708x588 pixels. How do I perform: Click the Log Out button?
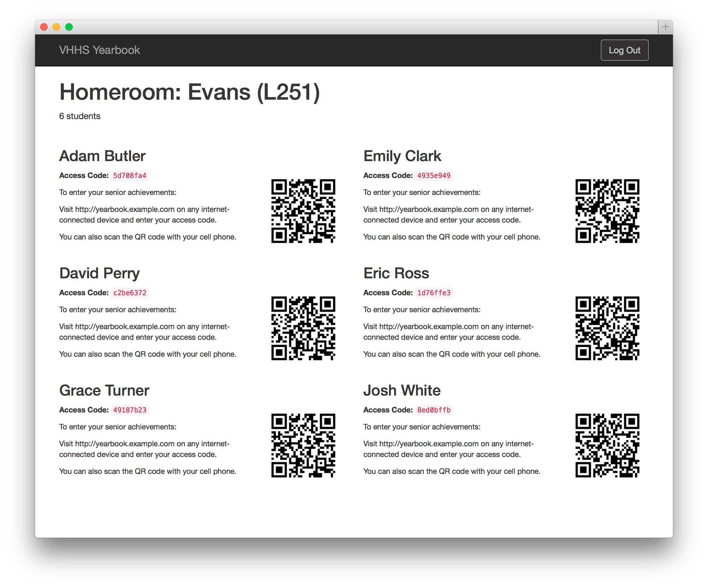pyautogui.click(x=624, y=50)
